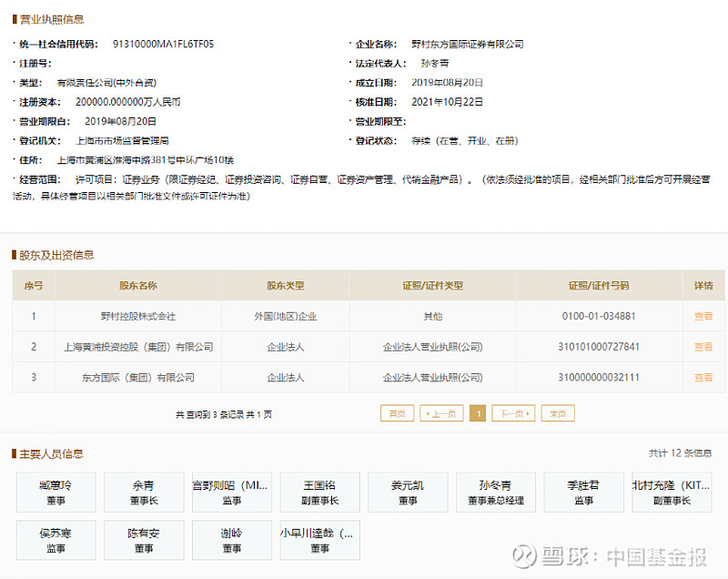The height and width of the screenshot is (579, 728).
Task: Select shareholder name 野村控股株式会社
Action: pos(138,316)
